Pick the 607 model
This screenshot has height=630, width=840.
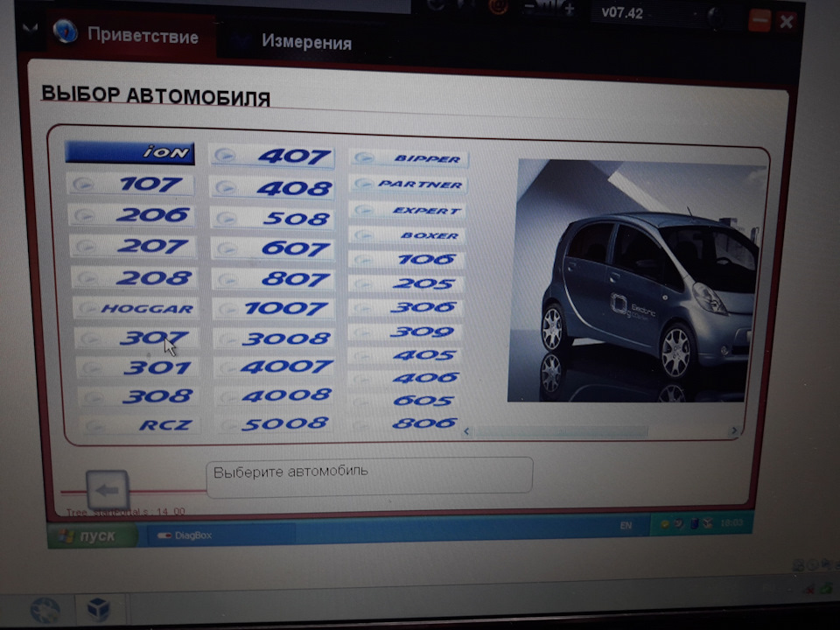click(x=273, y=248)
